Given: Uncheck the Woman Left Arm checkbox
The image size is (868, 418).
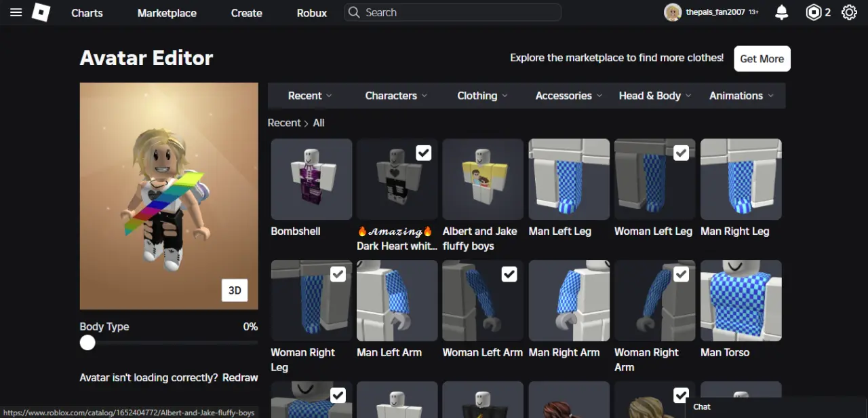Looking at the screenshot, I should [x=509, y=274].
